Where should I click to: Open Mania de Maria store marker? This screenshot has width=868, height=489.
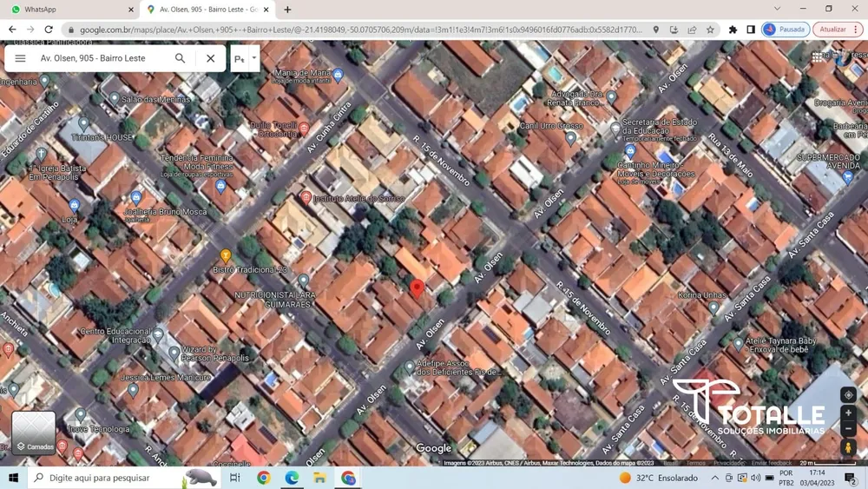pos(339,75)
